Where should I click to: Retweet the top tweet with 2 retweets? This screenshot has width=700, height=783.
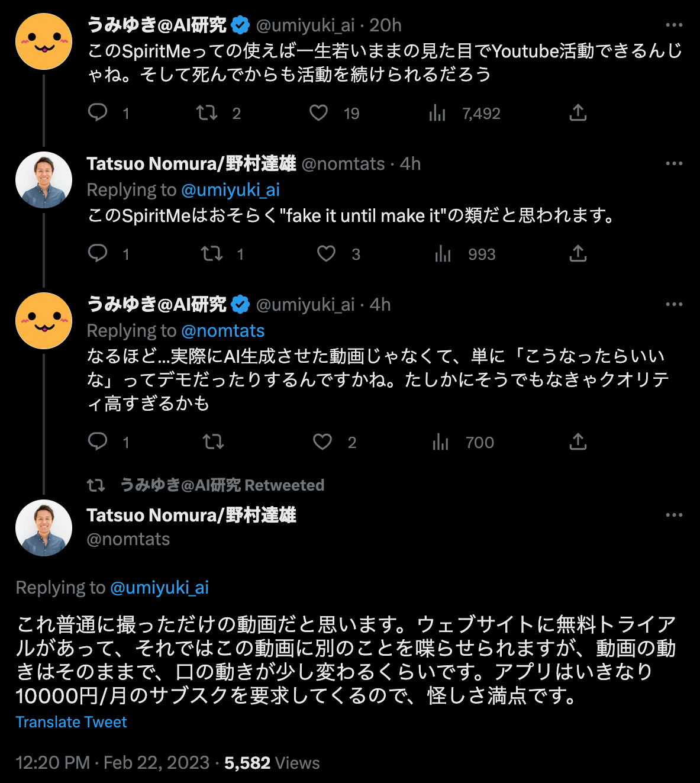point(207,112)
